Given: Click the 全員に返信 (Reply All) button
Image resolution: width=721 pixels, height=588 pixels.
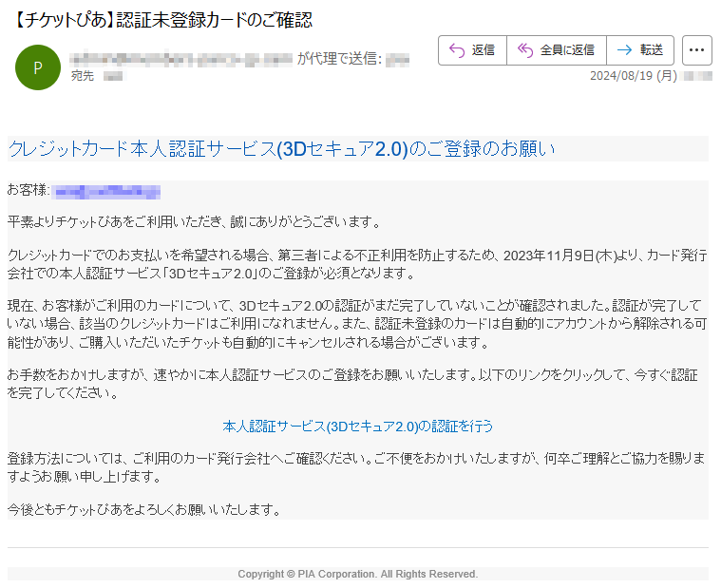Looking at the screenshot, I should [x=557, y=50].
